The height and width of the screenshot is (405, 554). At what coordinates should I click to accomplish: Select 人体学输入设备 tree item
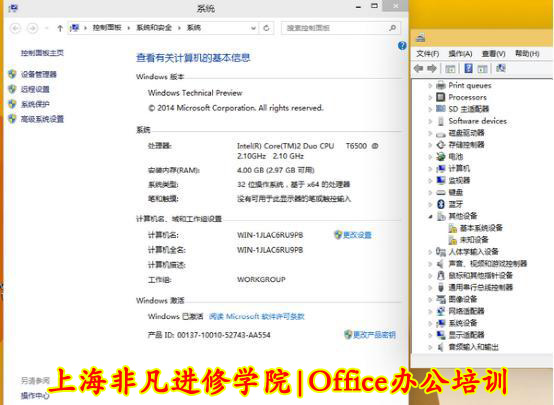(473, 252)
